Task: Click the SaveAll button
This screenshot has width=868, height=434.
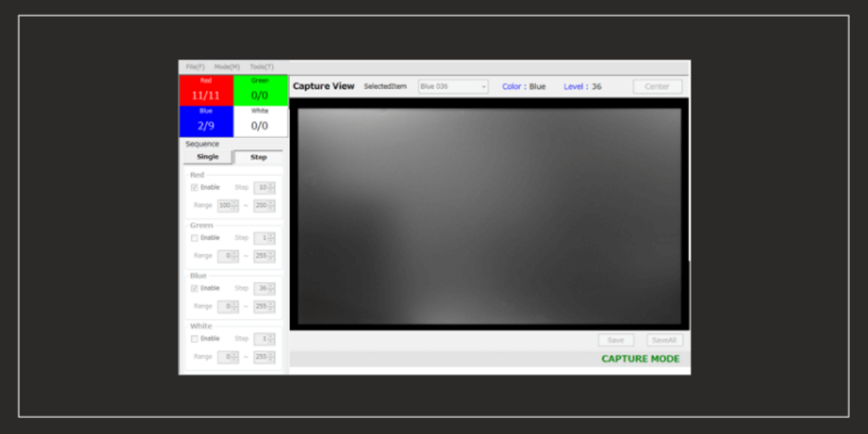Action: coord(665,340)
